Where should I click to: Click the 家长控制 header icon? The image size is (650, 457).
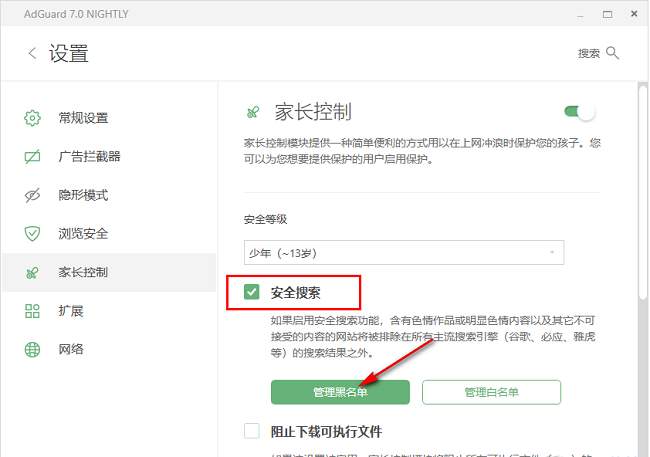[x=253, y=112]
